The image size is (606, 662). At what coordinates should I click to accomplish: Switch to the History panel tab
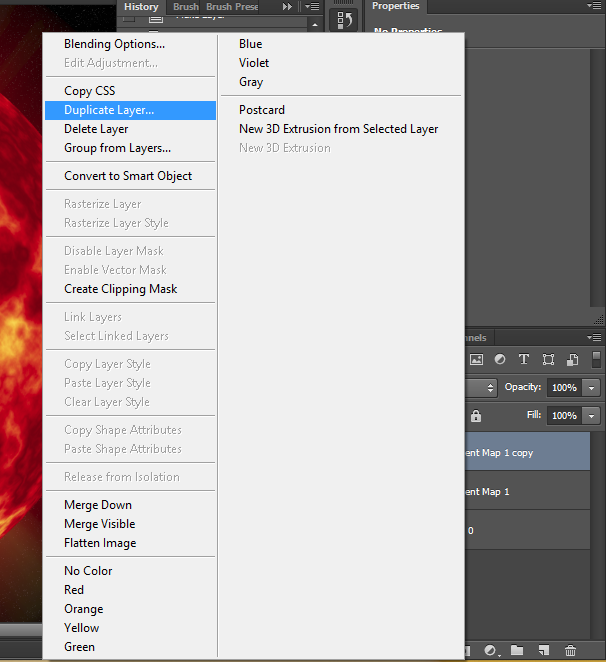coord(141,6)
